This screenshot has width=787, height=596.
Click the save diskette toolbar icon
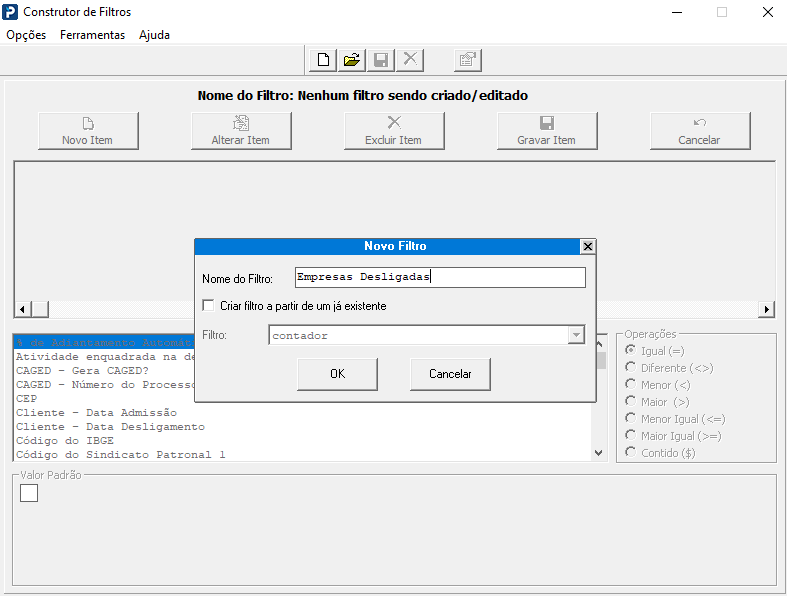[x=381, y=60]
